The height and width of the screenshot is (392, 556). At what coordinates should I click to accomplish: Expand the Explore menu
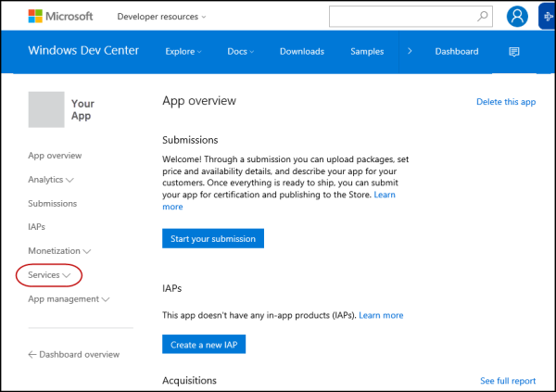[x=184, y=51]
